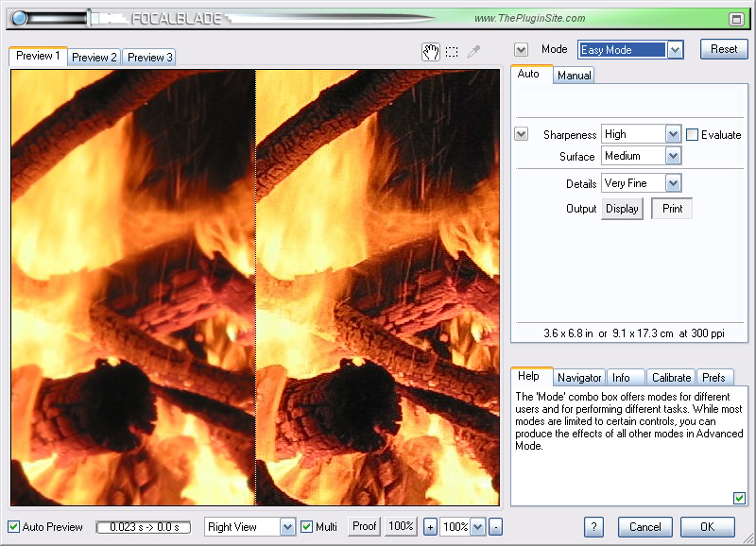
Task: Click the window resize grip corner
Action: click(x=748, y=539)
